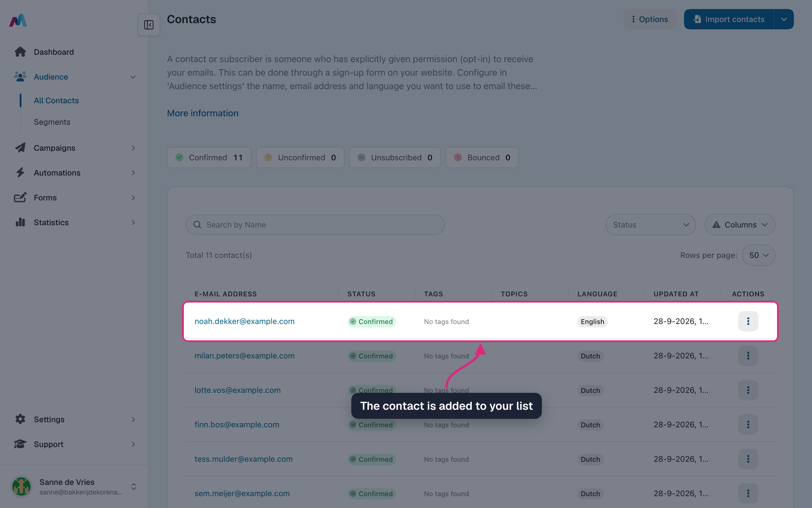Click the English language badge

(x=592, y=321)
